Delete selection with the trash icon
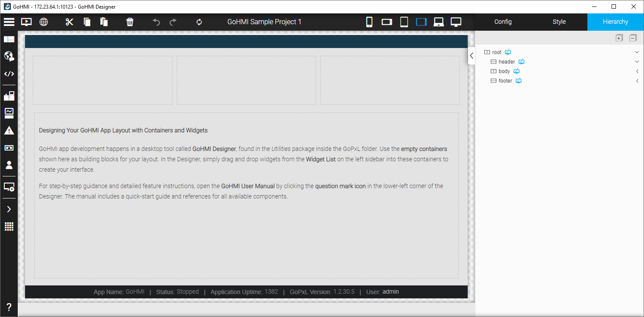 (130, 22)
